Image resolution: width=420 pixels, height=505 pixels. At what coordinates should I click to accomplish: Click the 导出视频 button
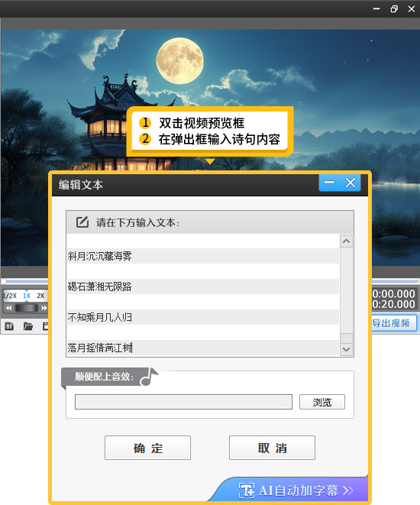tap(393, 323)
